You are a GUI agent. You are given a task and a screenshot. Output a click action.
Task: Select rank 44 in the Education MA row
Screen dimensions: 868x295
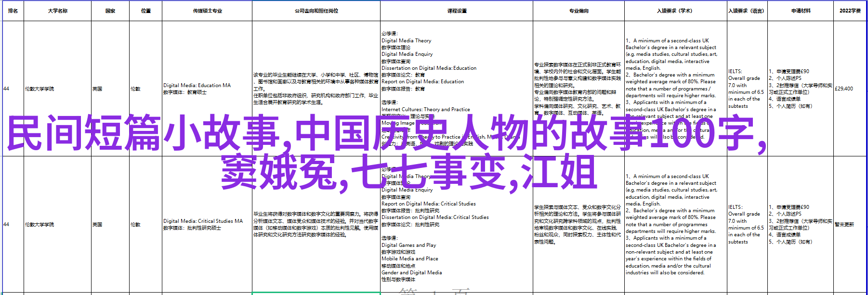[13, 89]
